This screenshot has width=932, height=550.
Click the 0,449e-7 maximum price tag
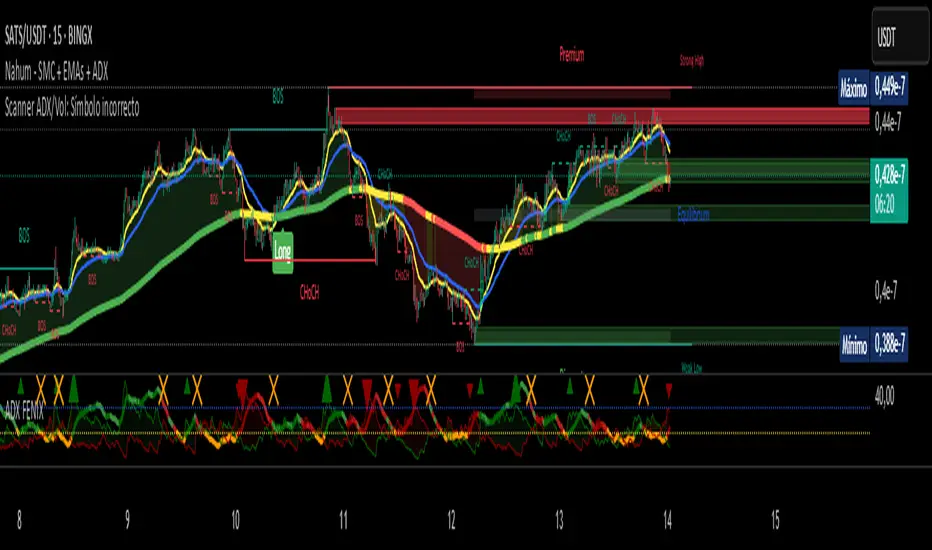[x=889, y=89]
